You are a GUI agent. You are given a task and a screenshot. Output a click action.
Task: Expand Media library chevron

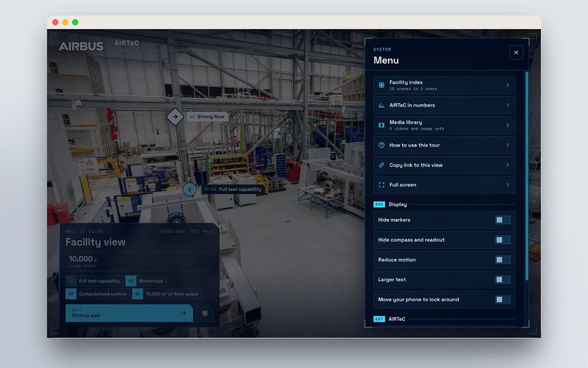[x=508, y=125]
